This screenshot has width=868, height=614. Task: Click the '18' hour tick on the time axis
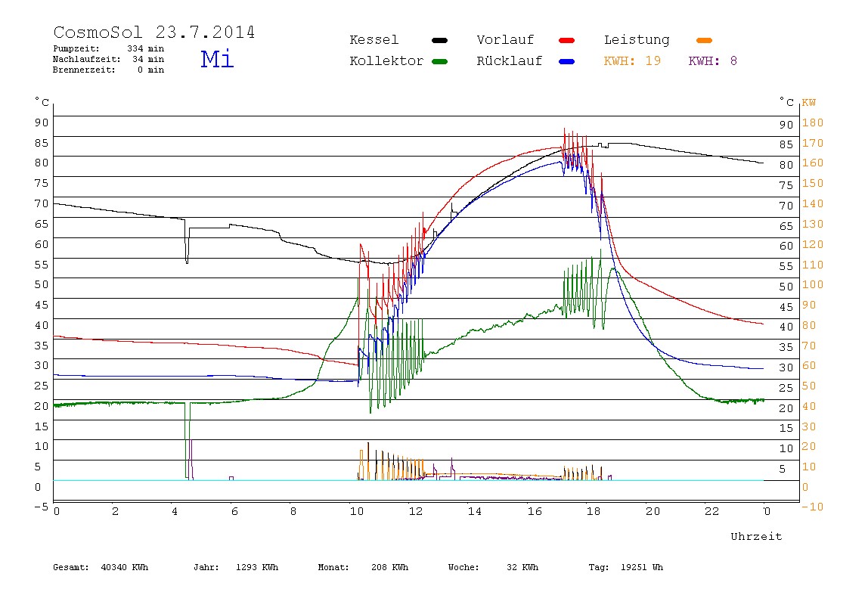[594, 512]
